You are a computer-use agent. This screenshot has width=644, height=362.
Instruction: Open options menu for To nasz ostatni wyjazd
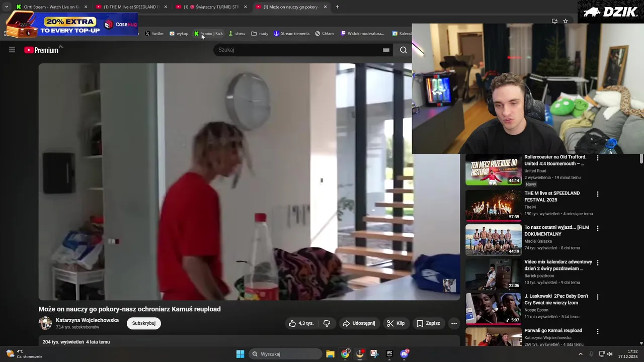coord(598,228)
